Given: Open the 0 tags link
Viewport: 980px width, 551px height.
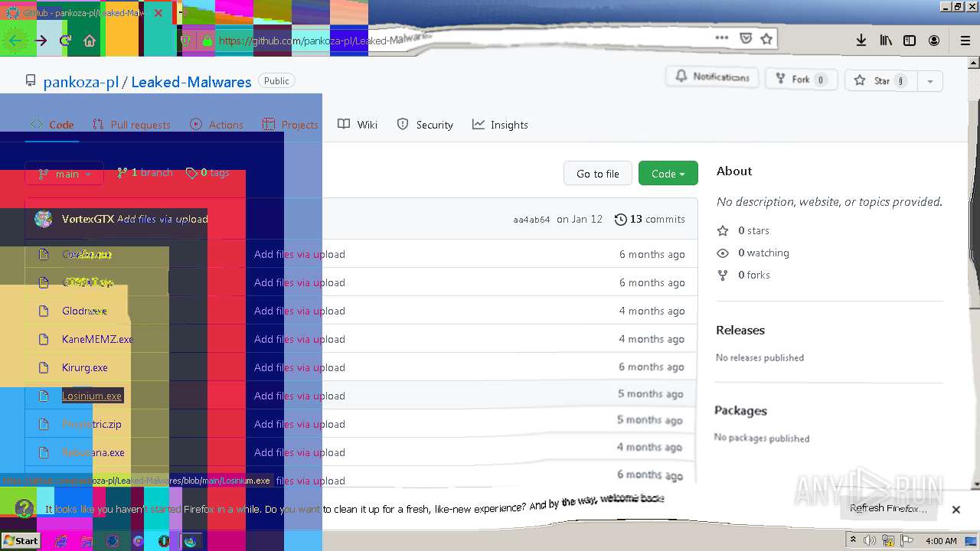Looking at the screenshot, I should click(207, 173).
